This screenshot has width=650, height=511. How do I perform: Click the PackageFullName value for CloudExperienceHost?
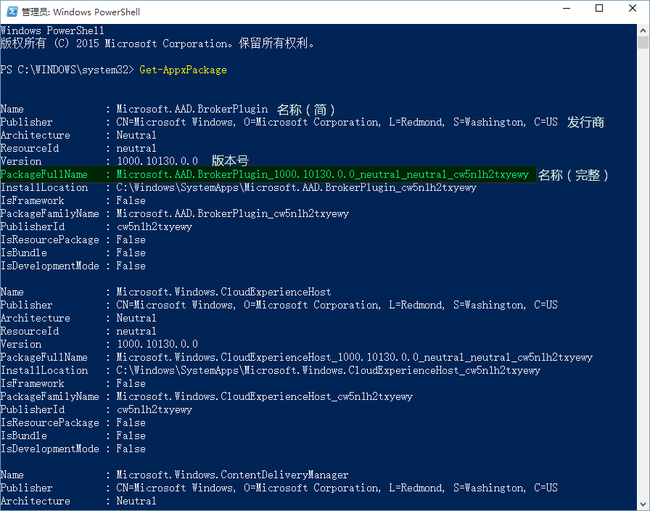point(354,357)
